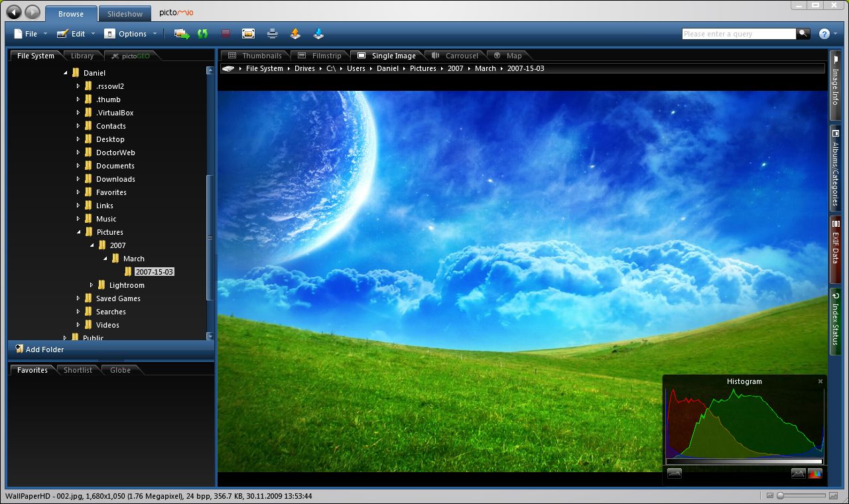
Task: Select the Videos folder in tree
Action: 107,325
